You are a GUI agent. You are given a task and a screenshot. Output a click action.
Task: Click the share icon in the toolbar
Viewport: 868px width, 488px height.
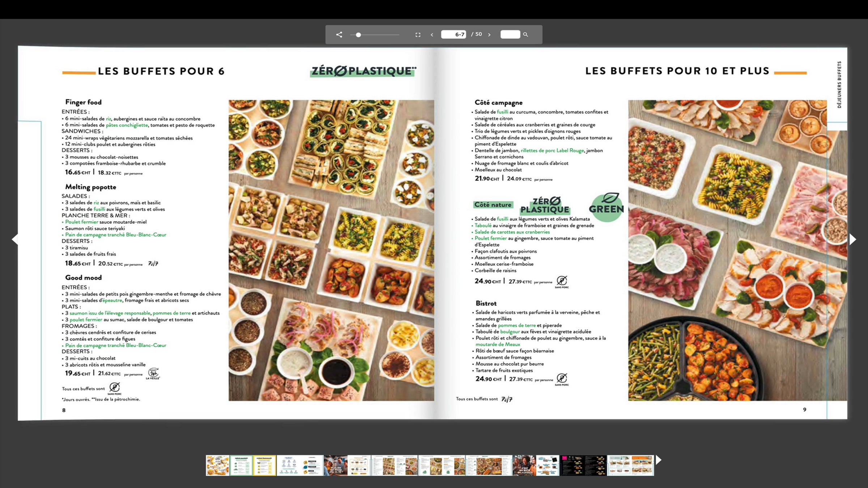pyautogui.click(x=339, y=35)
